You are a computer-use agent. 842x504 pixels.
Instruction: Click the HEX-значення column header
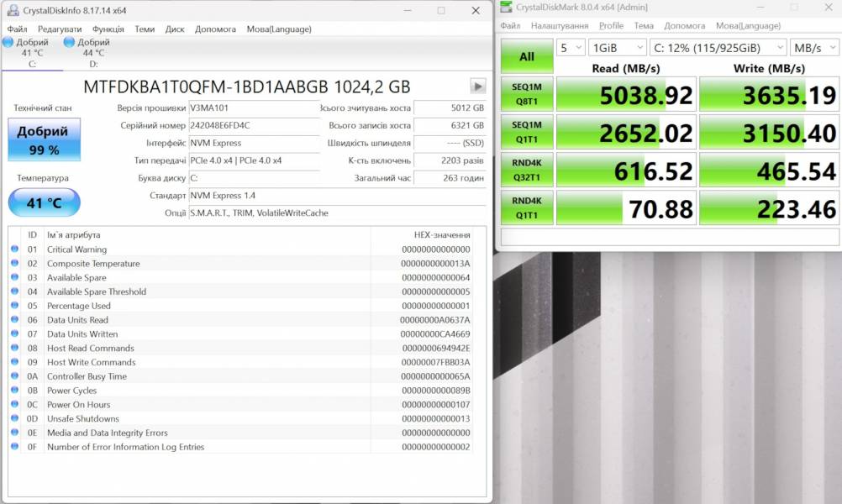click(x=441, y=234)
